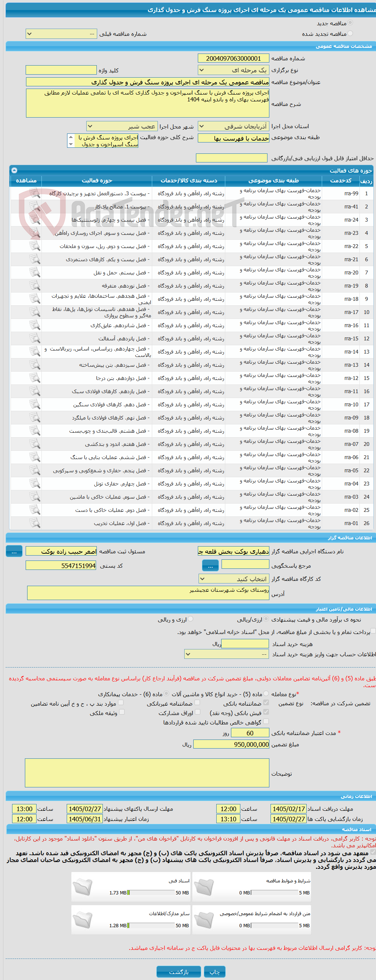This screenshot has width=376, height=980.
Task: Click the توضیحات text area
Action: tap(147, 773)
